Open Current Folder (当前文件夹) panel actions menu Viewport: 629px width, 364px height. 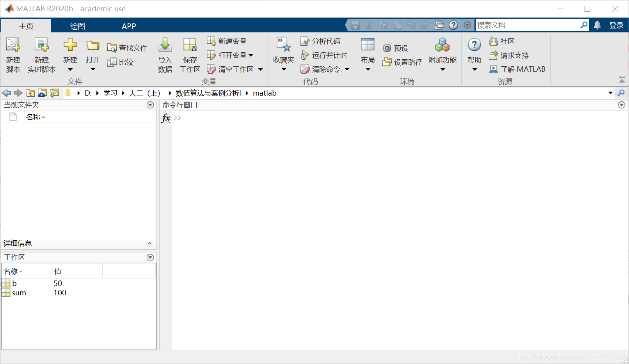pos(150,105)
